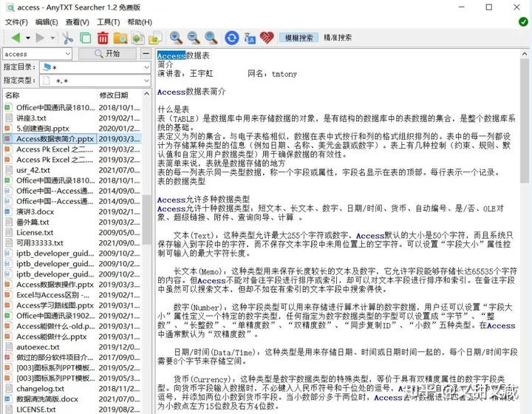The image size is (532, 414).
Task: Go back with the green left arrow
Action: click(x=16, y=38)
